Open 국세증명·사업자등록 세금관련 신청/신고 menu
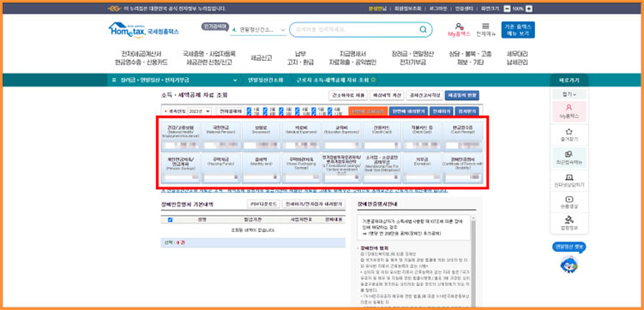Screen dimensions: 644x310 (x=209, y=58)
